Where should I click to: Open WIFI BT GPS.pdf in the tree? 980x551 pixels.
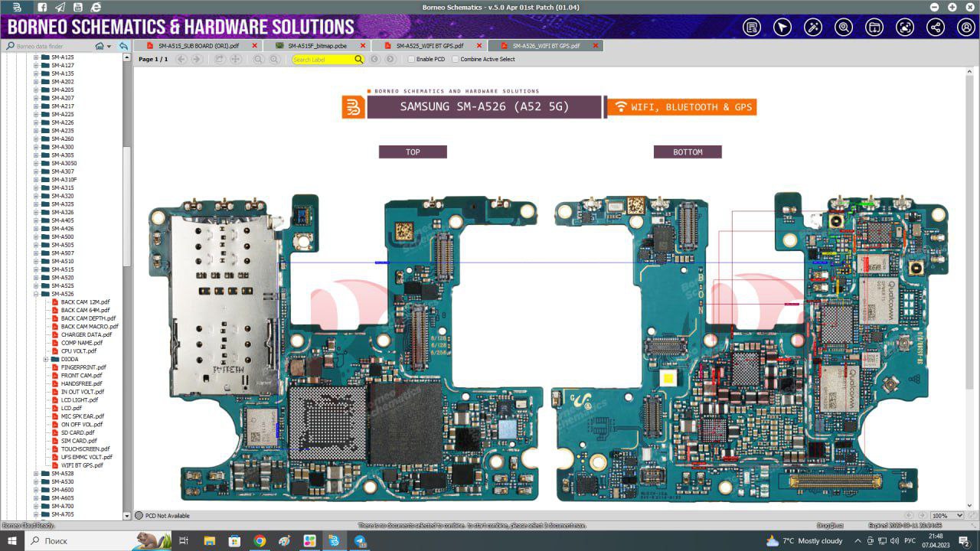click(x=82, y=465)
